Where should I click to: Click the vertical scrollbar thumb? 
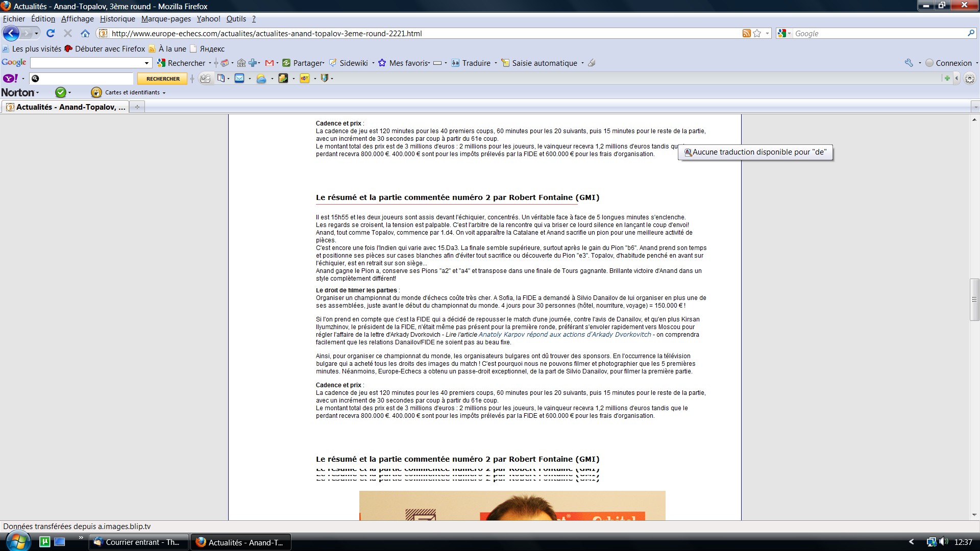pyautogui.click(x=974, y=299)
